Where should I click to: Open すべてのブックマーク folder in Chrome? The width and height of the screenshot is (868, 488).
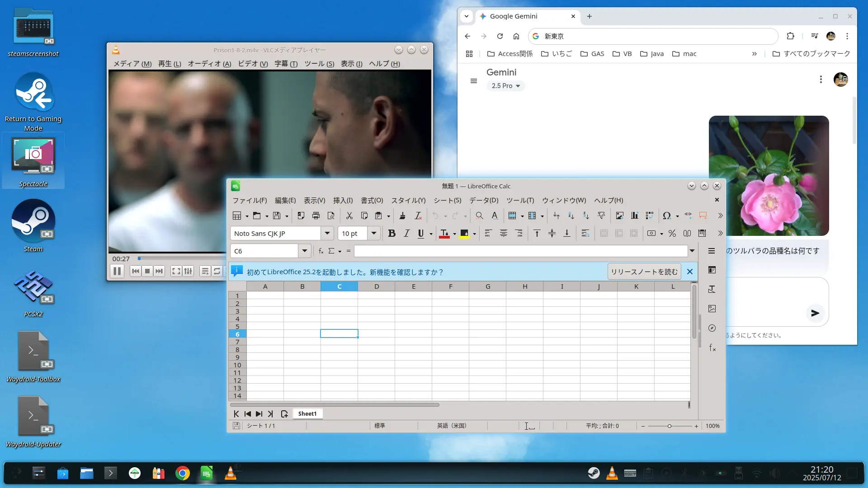point(811,54)
